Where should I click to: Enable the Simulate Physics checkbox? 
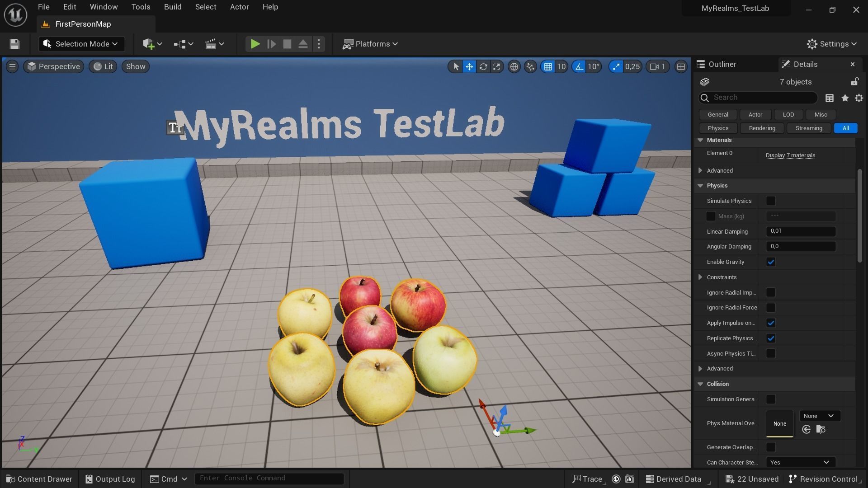(x=771, y=201)
